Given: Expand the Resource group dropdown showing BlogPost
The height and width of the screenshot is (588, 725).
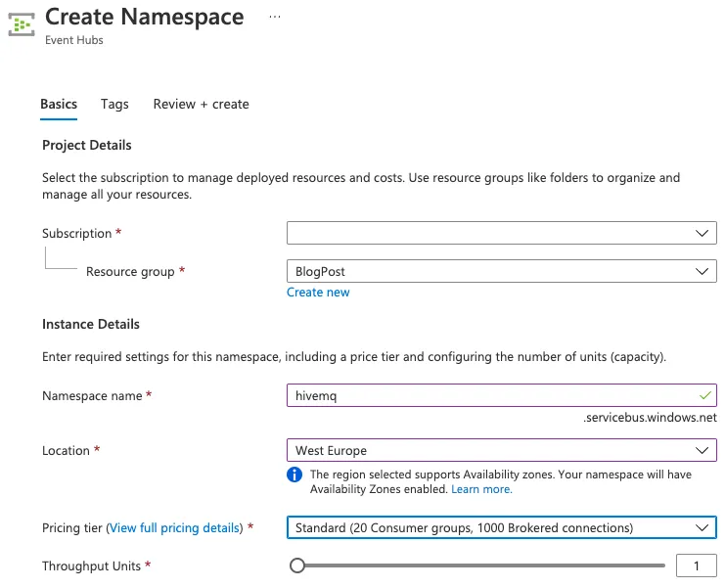Looking at the screenshot, I should (502, 271).
